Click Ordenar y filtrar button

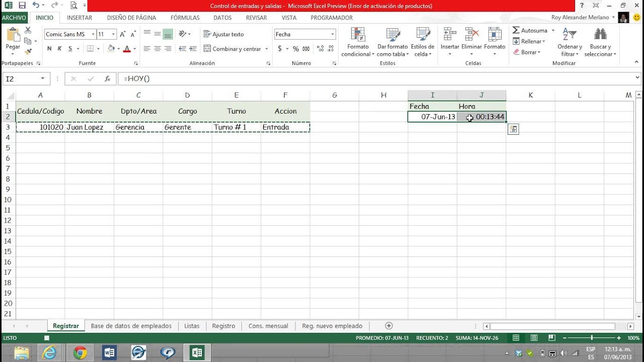[x=570, y=42]
